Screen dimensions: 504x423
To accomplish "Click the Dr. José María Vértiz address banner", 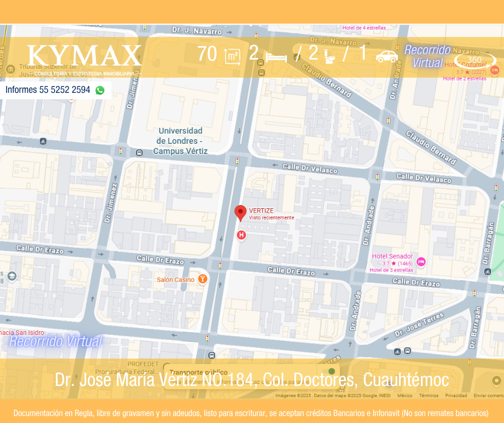I will (251, 380).
